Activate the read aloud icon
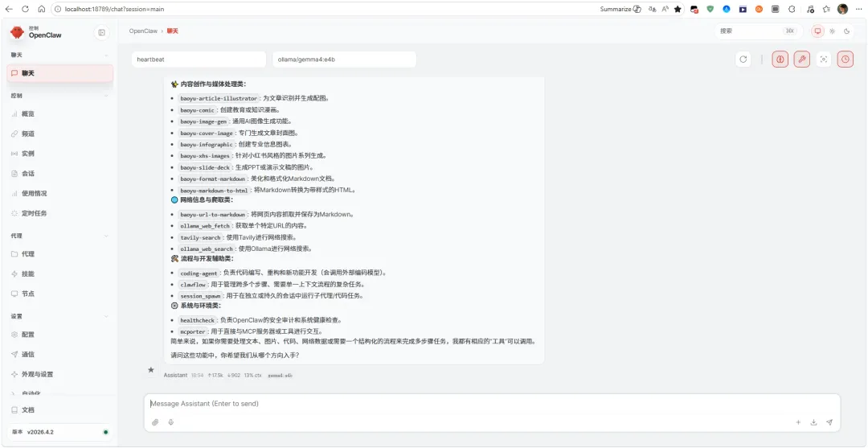The height and width of the screenshot is (448, 868). click(x=665, y=9)
